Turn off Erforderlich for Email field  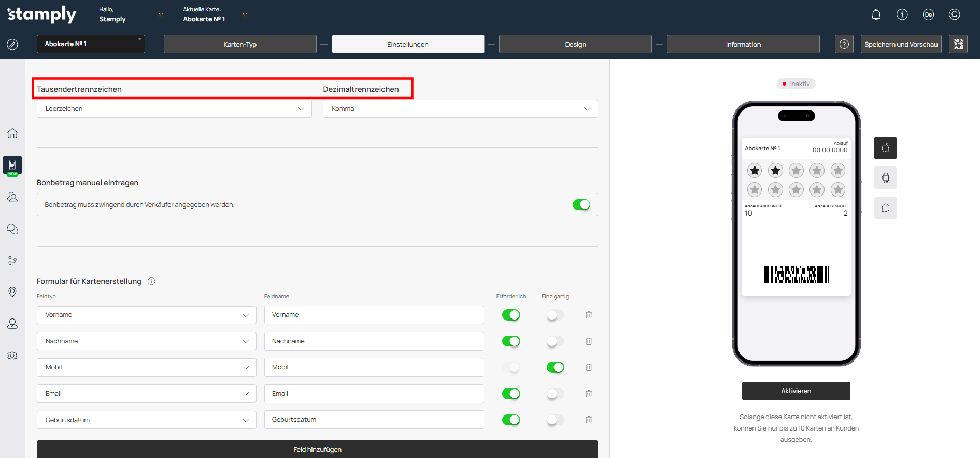[x=511, y=394]
